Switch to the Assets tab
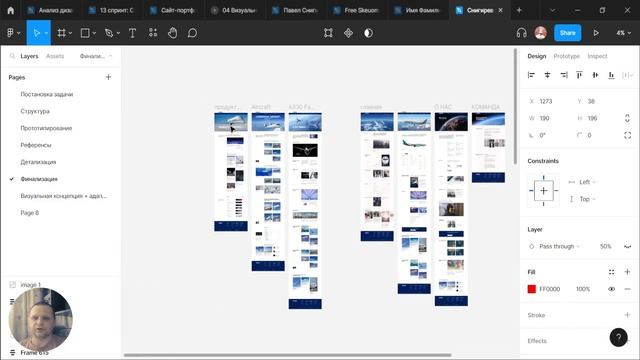This screenshot has height=360, width=640. pyautogui.click(x=55, y=56)
